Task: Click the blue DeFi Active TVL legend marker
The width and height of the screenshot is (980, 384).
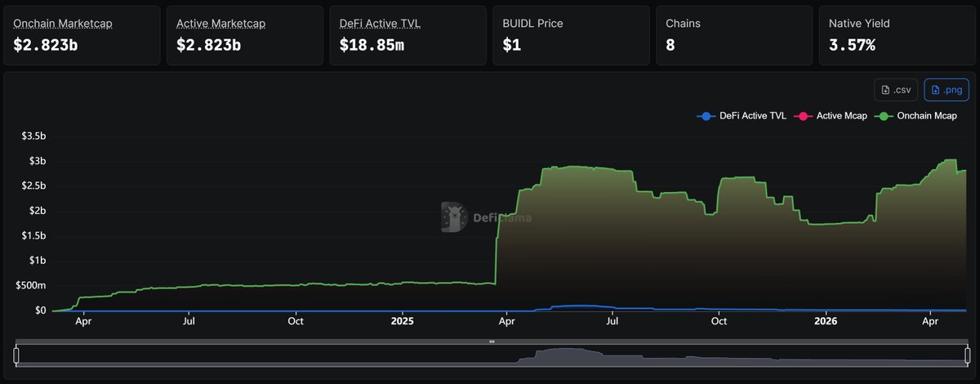Action: pyautogui.click(x=705, y=116)
